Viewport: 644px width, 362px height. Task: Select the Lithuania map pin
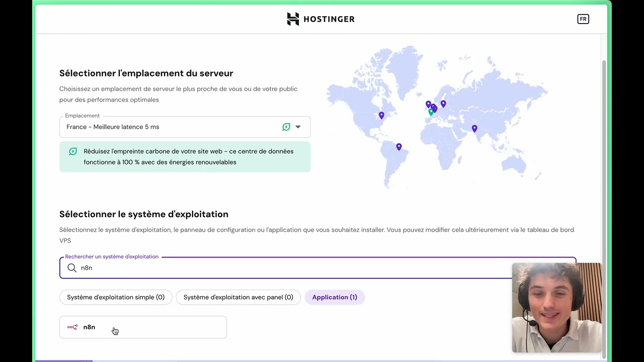(443, 104)
